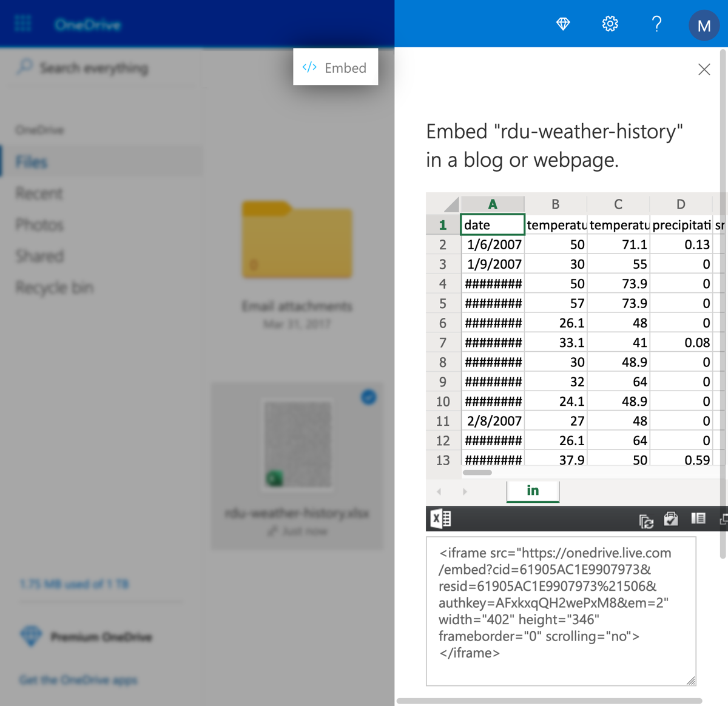Select the Embed code icon in the tooltip
728x706 pixels.
pyautogui.click(x=309, y=67)
